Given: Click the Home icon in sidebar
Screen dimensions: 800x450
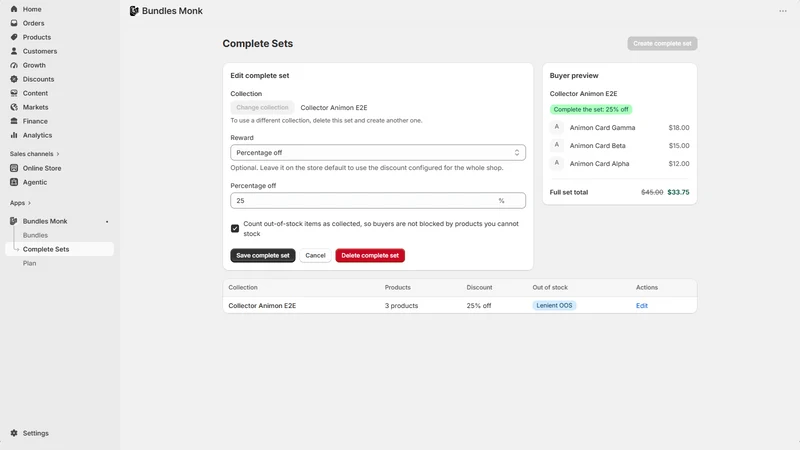Looking at the screenshot, I should pos(14,9).
